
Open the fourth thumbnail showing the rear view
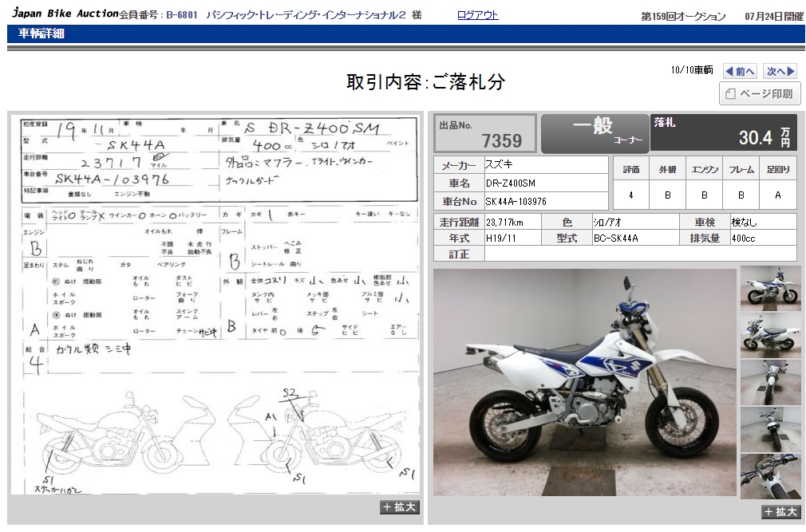tap(770, 430)
